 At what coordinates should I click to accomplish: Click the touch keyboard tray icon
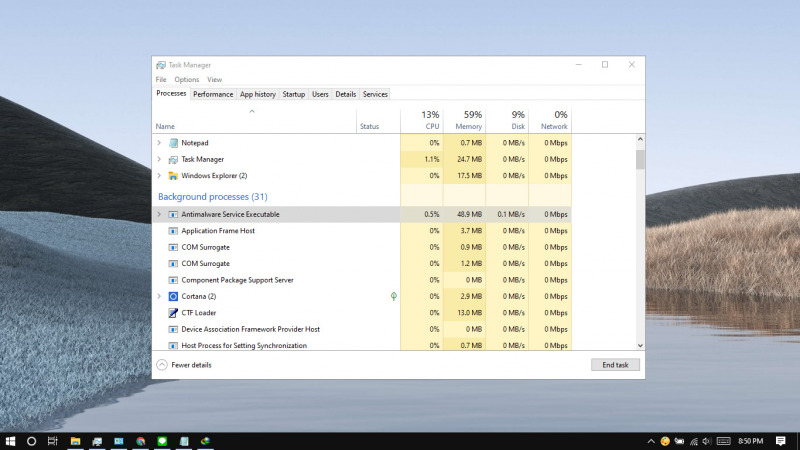point(723,441)
